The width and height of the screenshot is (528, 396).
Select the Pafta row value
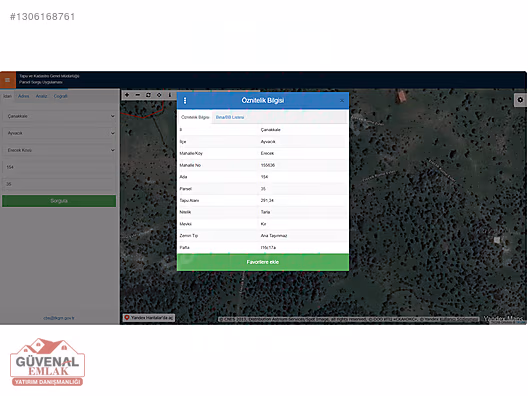click(268, 248)
